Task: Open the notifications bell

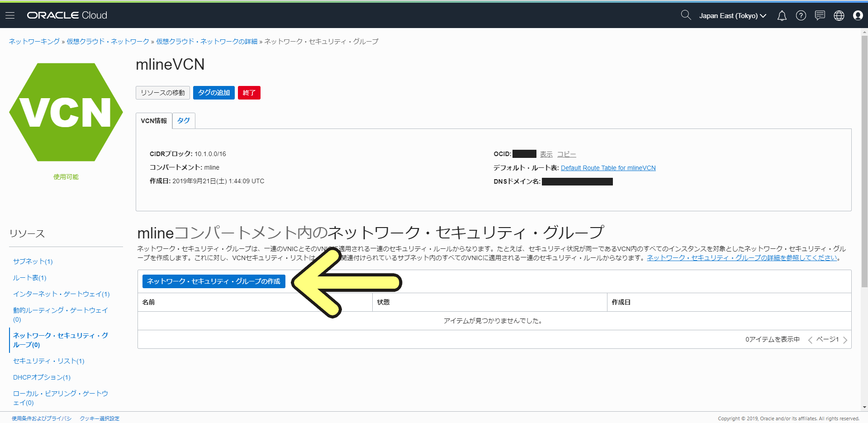Action: tap(782, 16)
